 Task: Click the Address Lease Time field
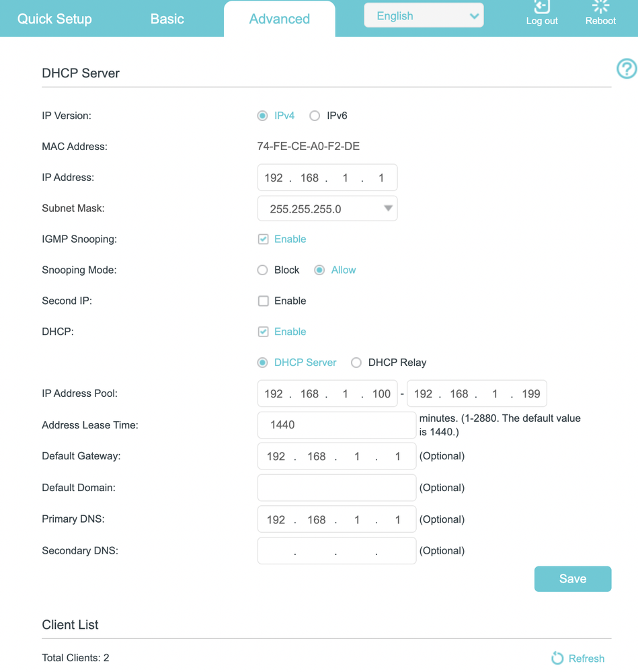336,425
